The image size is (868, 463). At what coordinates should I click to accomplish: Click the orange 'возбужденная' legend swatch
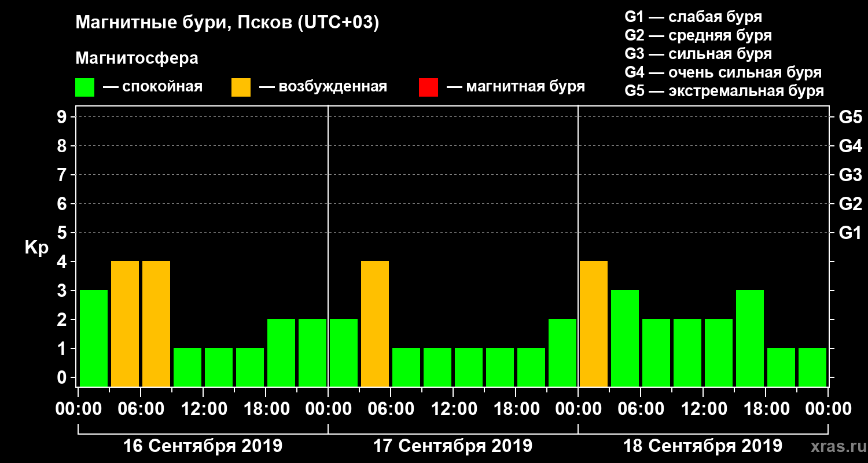[241, 87]
